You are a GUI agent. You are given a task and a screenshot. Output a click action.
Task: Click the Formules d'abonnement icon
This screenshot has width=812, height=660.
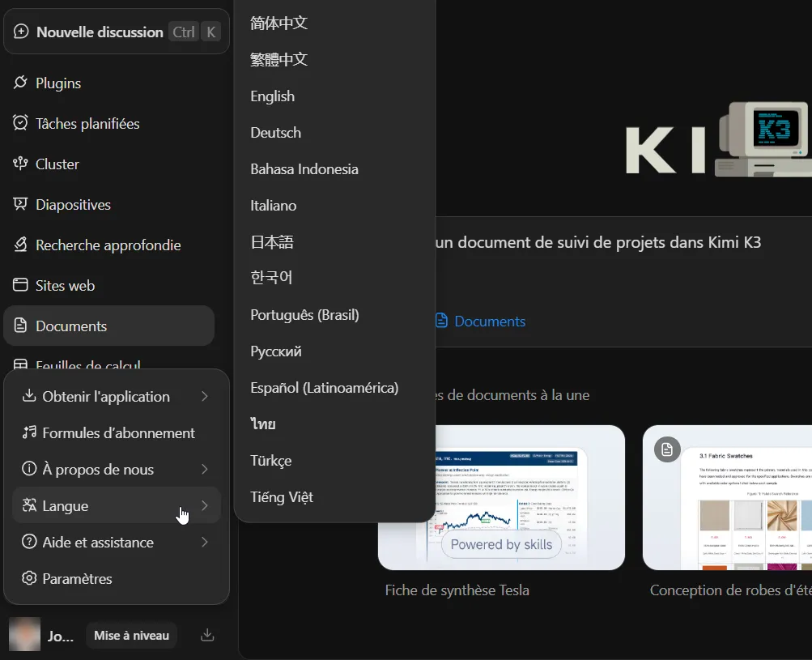29,432
